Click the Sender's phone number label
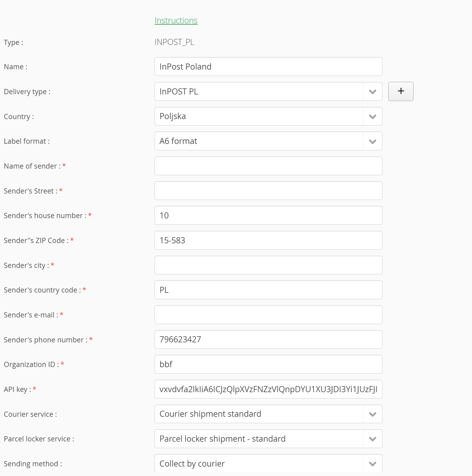 click(48, 340)
